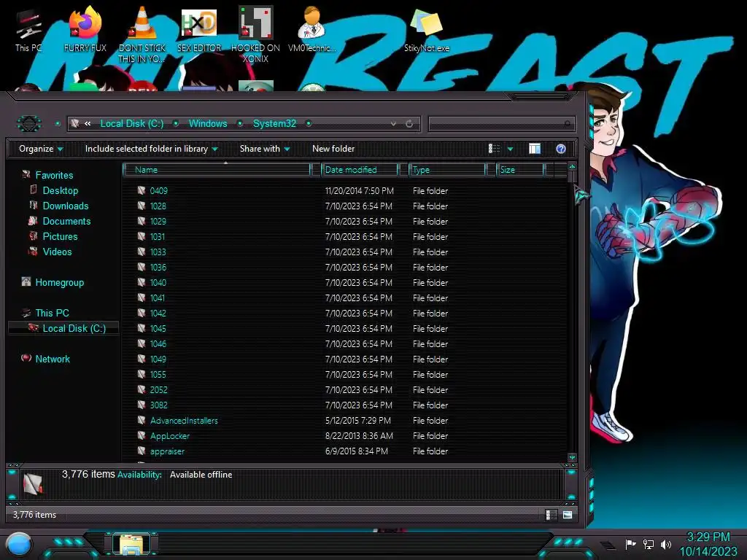Click the Start orb on the taskbar
This screenshot has width=747, height=560.
point(19,544)
